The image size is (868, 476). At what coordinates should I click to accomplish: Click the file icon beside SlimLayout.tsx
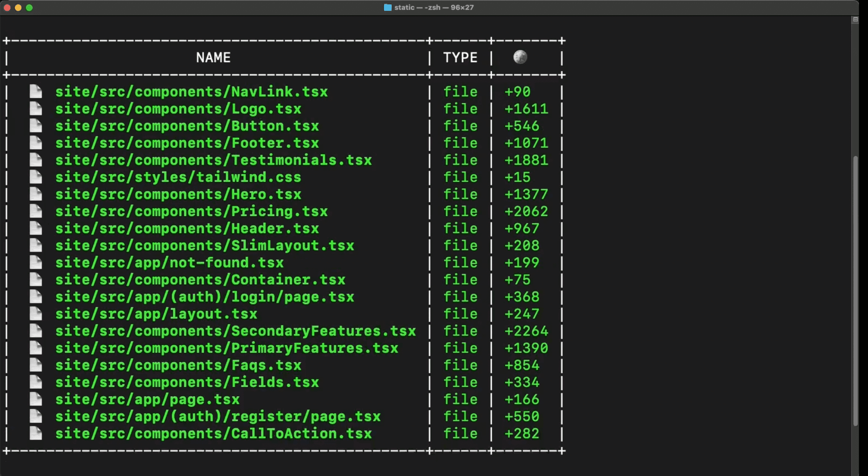point(36,245)
